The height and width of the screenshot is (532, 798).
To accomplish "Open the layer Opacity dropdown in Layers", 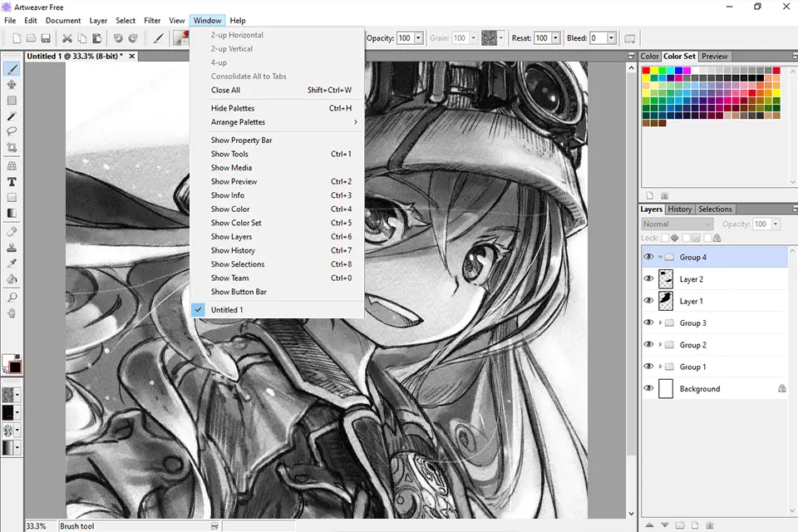I will click(776, 224).
